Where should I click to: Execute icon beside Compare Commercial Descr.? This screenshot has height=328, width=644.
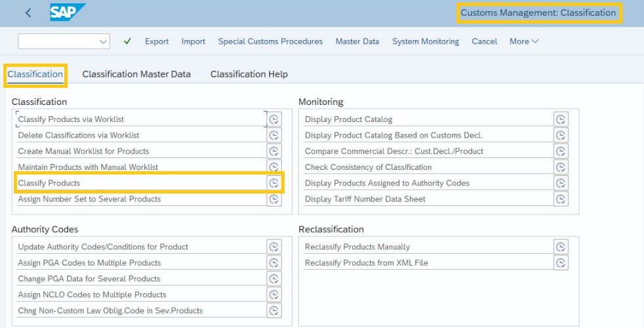click(x=561, y=152)
